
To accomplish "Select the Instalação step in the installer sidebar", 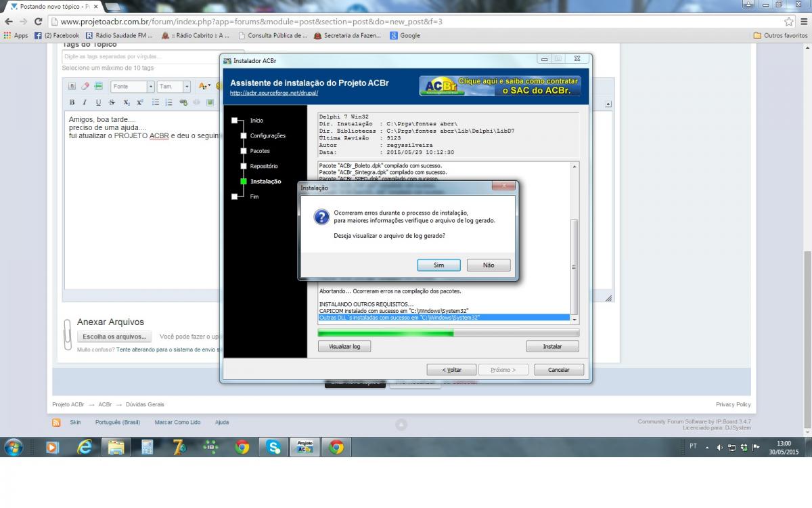I will pos(265,182).
